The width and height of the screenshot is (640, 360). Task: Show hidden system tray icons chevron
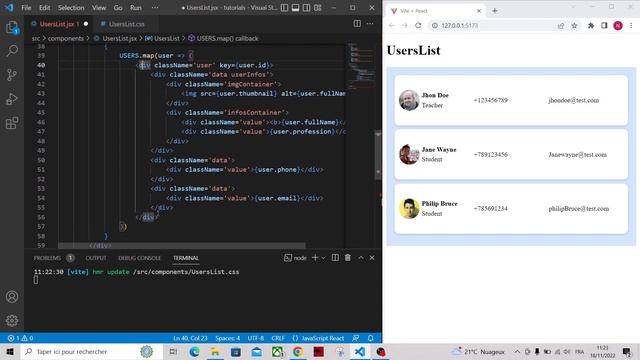(517, 351)
